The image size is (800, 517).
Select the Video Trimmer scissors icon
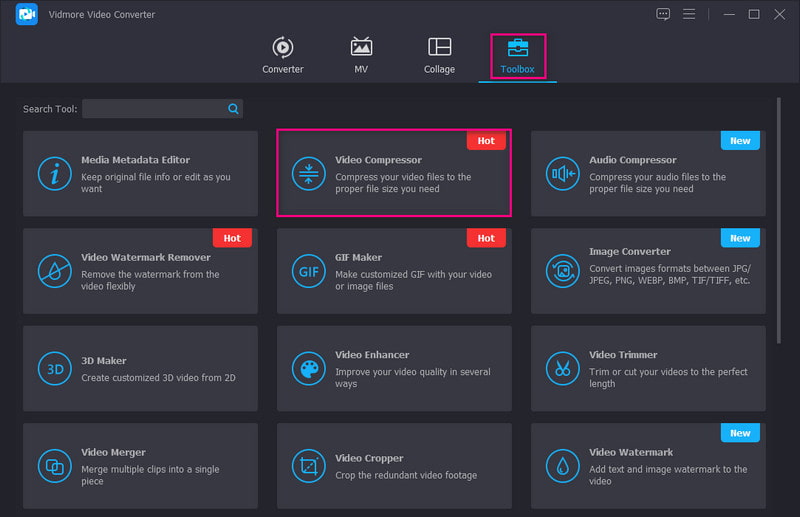click(x=562, y=367)
